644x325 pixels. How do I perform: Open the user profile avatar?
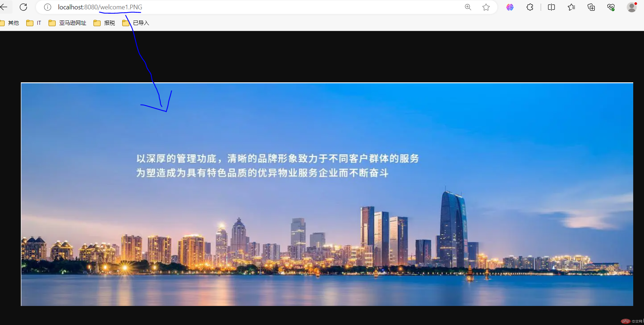point(632,7)
